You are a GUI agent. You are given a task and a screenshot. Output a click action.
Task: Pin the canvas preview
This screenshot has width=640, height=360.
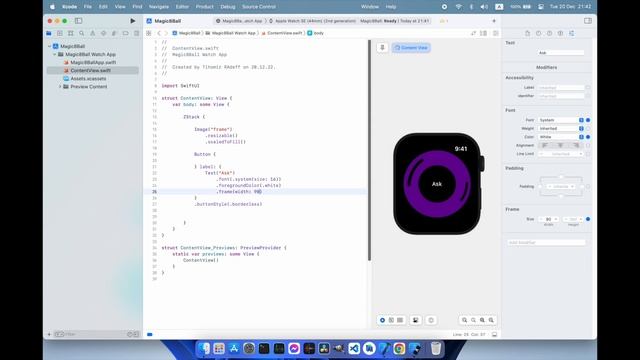pos(382,48)
